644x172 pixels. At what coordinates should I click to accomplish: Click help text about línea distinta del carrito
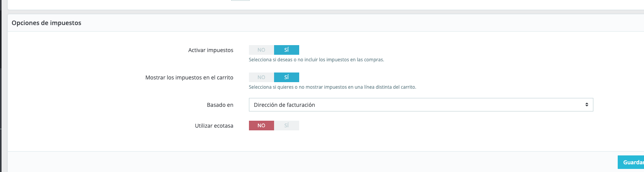332,87
